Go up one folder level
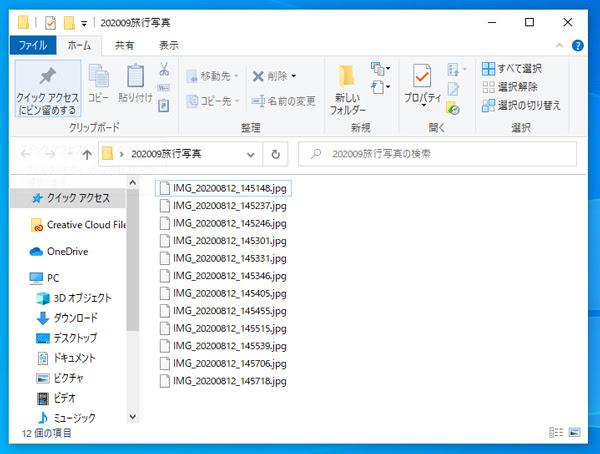 (x=87, y=154)
